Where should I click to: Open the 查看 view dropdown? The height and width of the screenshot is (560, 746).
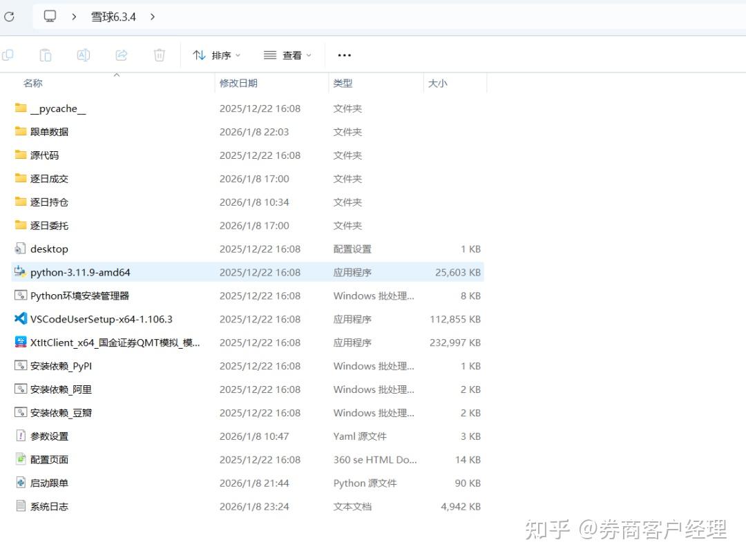[287, 55]
